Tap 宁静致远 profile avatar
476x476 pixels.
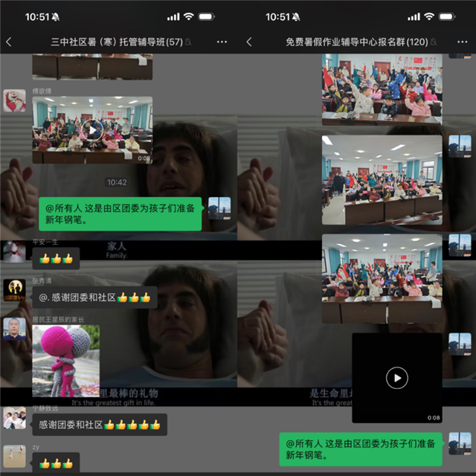pyautogui.click(x=14, y=419)
